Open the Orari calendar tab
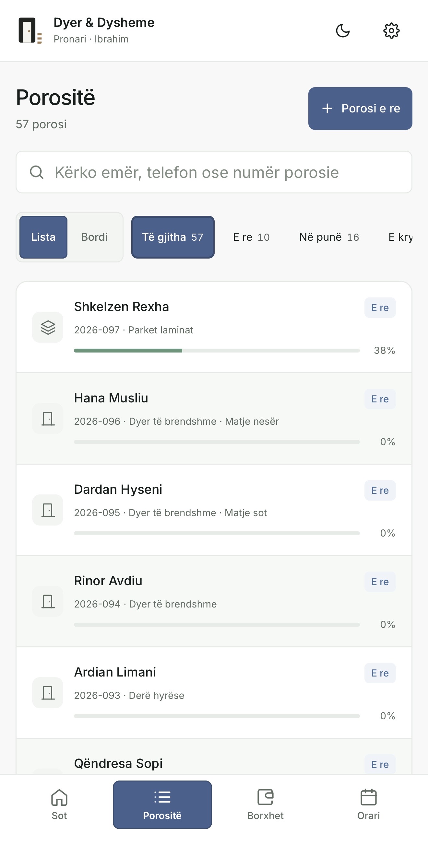The height and width of the screenshot is (868, 428). click(368, 804)
